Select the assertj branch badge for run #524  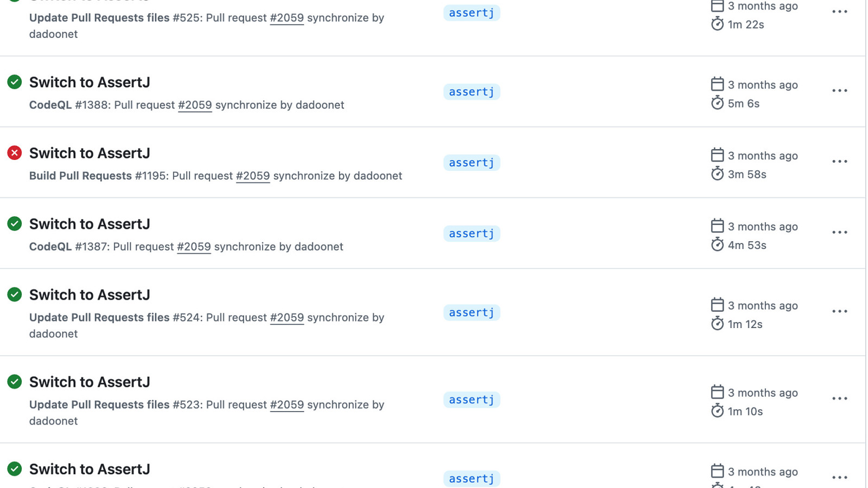coord(471,312)
